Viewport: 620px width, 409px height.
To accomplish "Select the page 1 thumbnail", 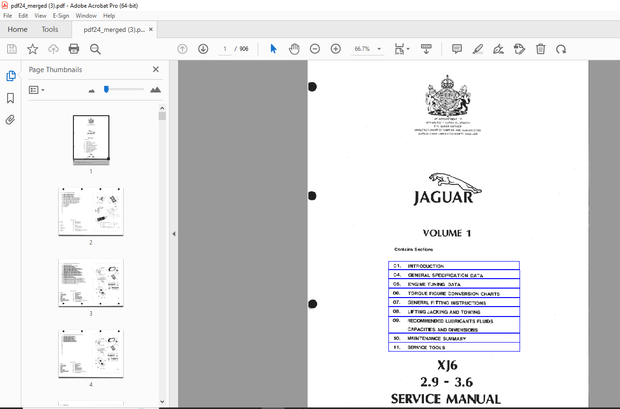I will pyautogui.click(x=91, y=140).
